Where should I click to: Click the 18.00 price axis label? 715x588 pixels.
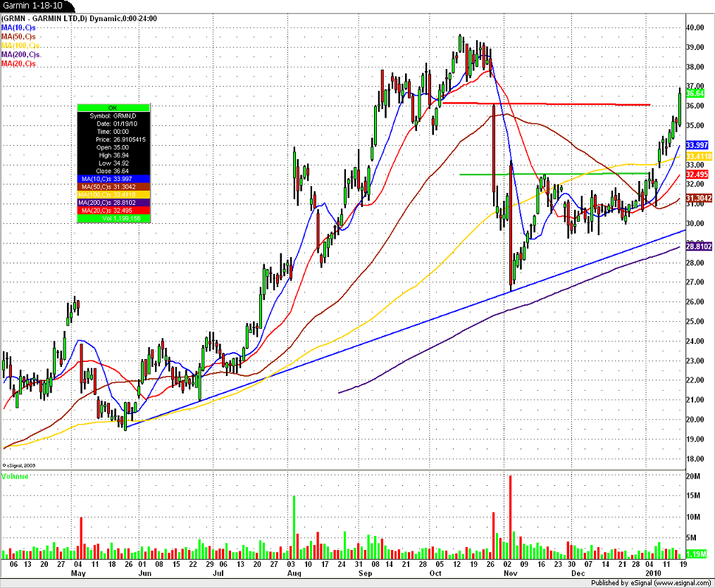click(695, 459)
